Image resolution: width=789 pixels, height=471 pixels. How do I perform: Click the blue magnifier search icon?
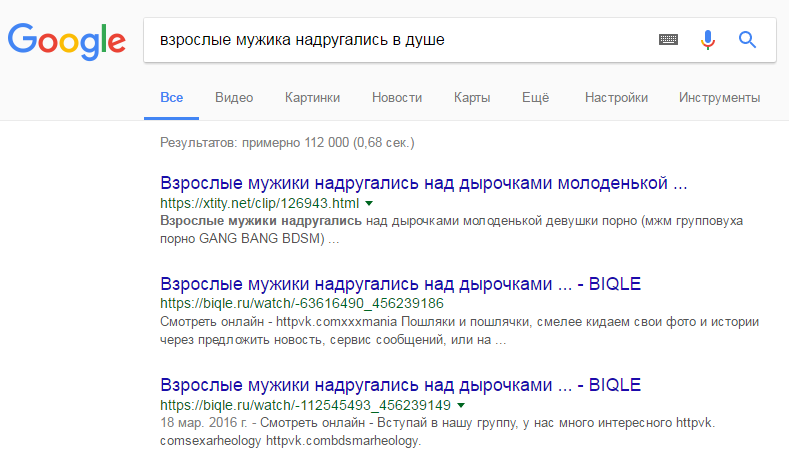(x=747, y=39)
